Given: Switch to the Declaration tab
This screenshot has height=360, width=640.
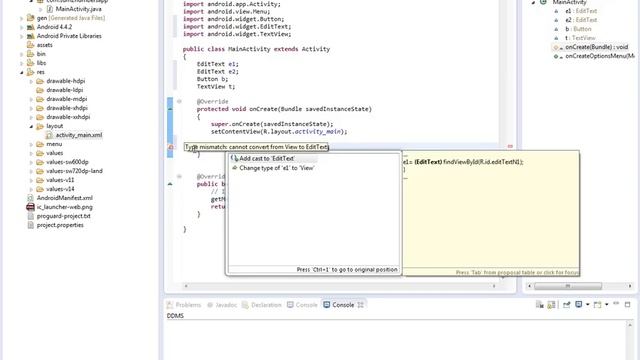Looking at the screenshot, I should (x=262, y=305).
